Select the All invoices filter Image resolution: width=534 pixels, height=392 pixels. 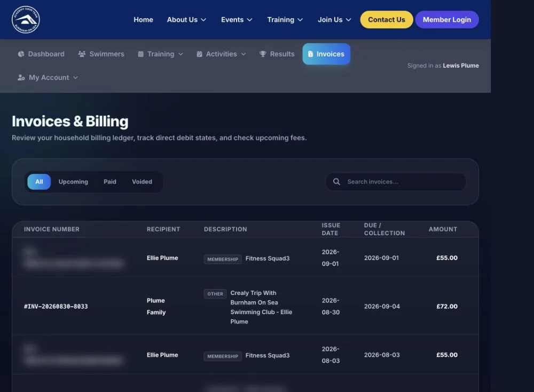(39, 182)
